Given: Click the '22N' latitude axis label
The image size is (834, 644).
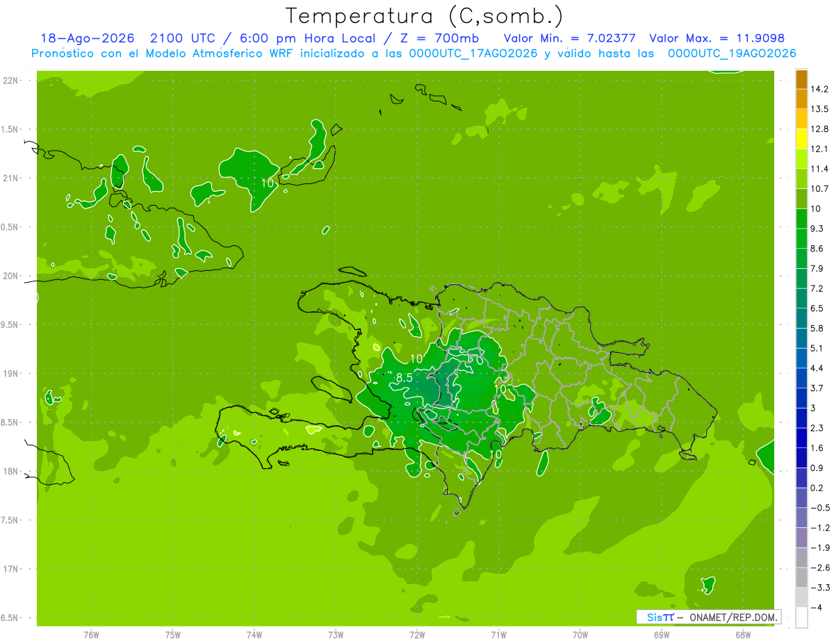Looking at the screenshot, I should (x=10, y=81).
